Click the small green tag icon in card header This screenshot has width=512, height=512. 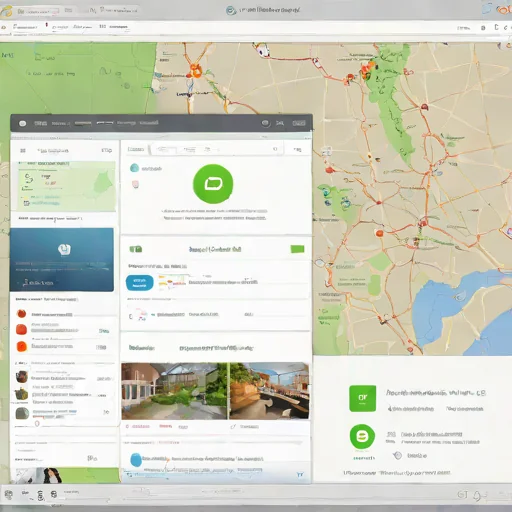pyautogui.click(x=136, y=249)
